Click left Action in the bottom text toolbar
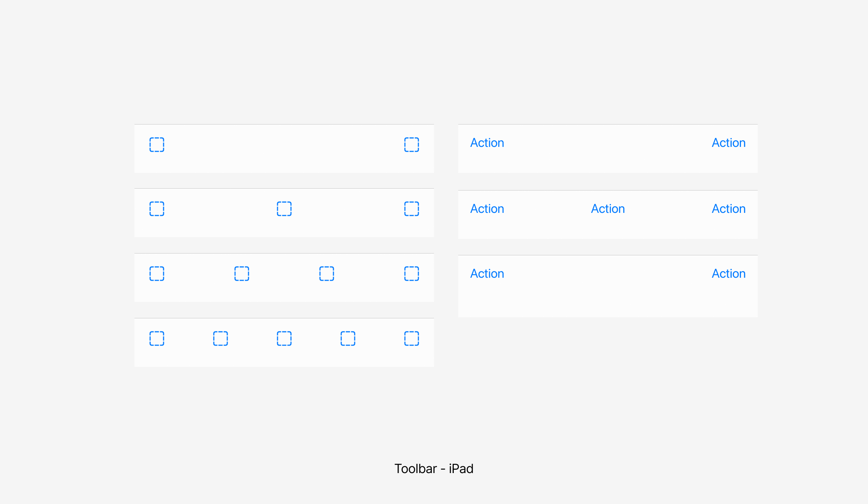The image size is (868, 504). 487,274
